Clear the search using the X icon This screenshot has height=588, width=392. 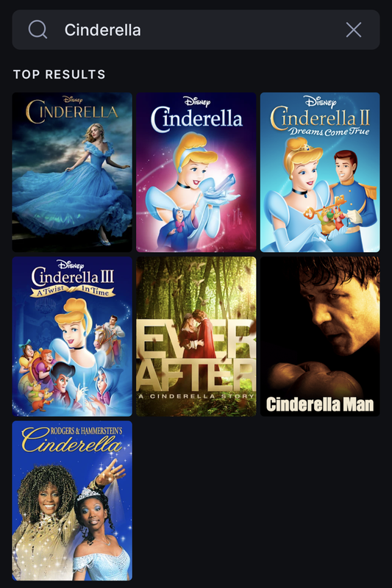click(x=353, y=29)
